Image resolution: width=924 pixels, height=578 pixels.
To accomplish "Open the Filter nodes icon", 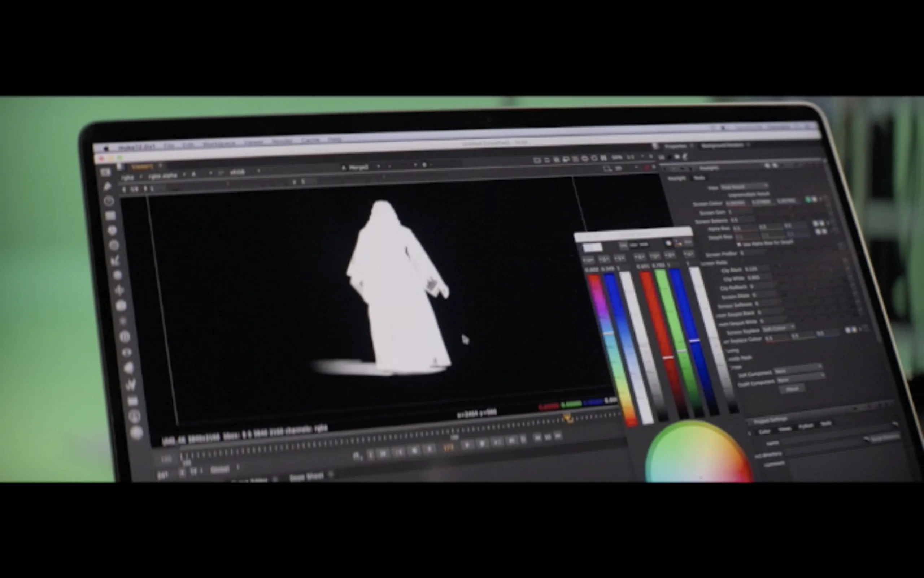I will click(114, 245).
